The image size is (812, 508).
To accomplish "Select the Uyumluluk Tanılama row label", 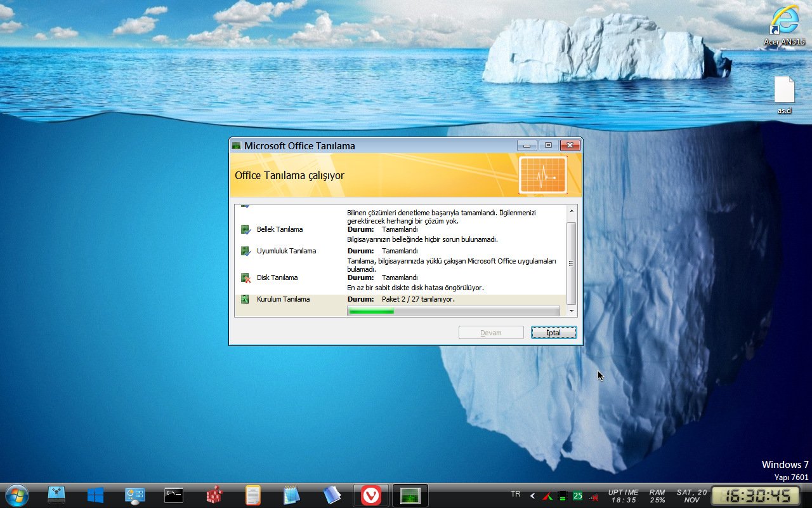I will 286,251.
